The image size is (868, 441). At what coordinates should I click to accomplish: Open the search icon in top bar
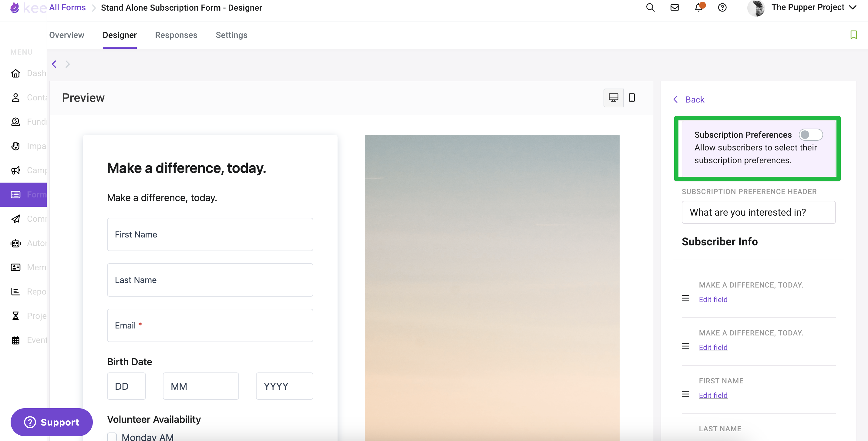tap(650, 7)
